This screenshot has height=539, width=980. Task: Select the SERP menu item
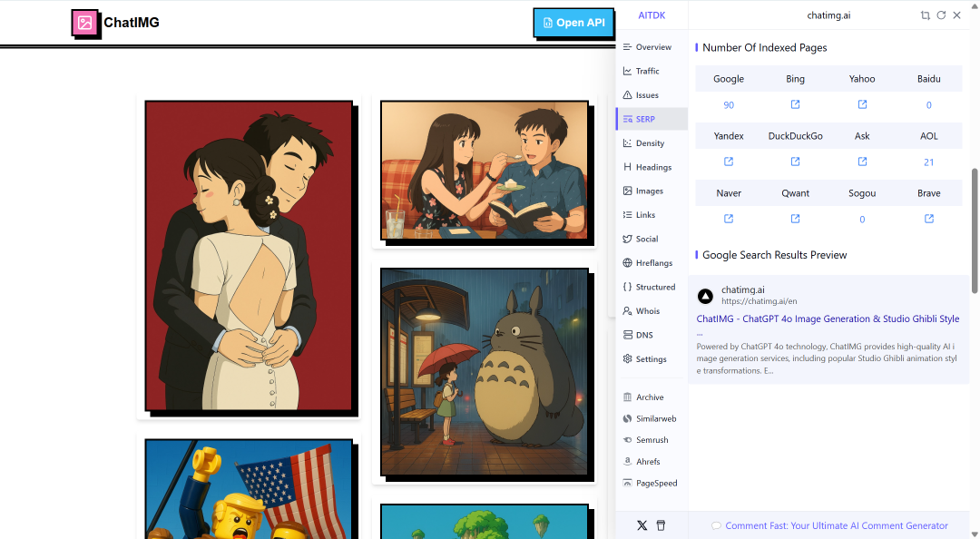tap(652, 119)
